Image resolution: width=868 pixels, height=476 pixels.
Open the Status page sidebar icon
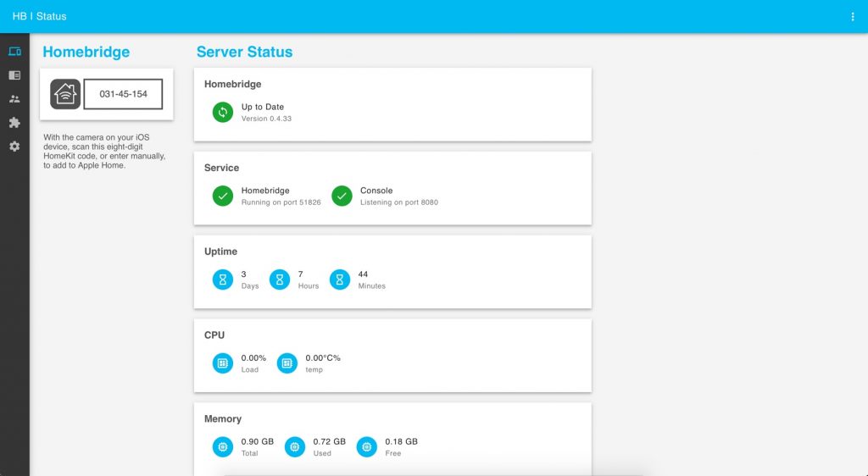point(15,52)
